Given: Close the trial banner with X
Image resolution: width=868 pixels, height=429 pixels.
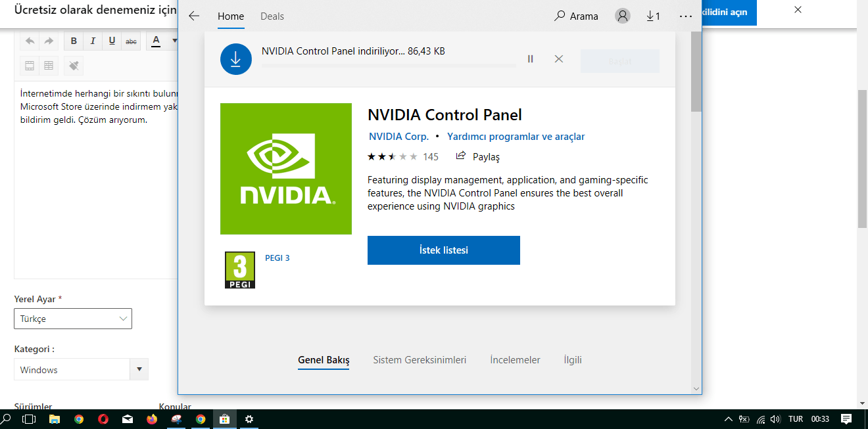Looking at the screenshot, I should 798,10.
